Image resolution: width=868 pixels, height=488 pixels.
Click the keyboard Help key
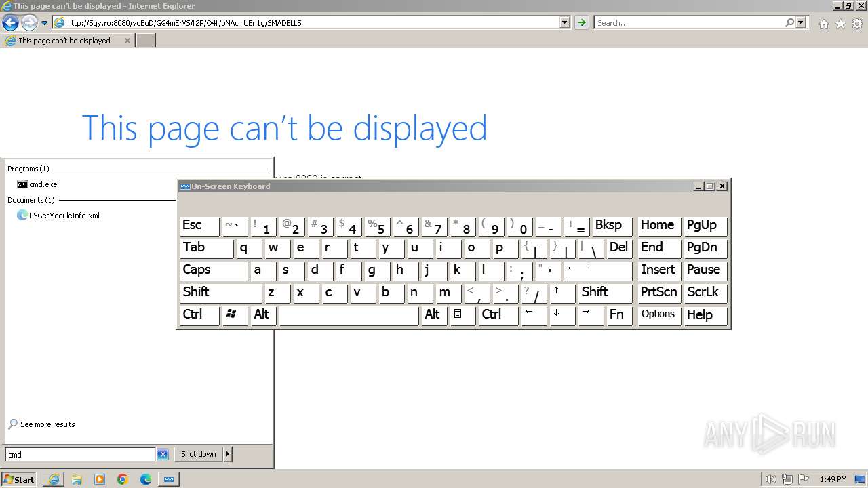(705, 315)
